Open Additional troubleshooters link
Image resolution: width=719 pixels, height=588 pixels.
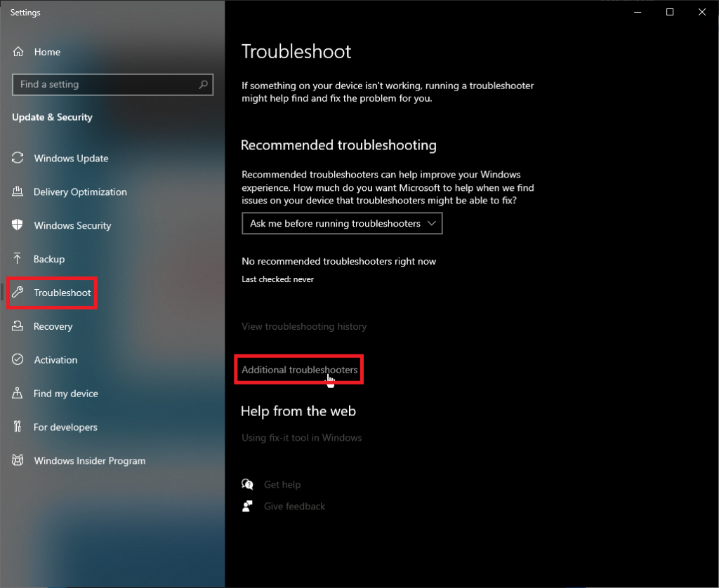[x=299, y=370]
